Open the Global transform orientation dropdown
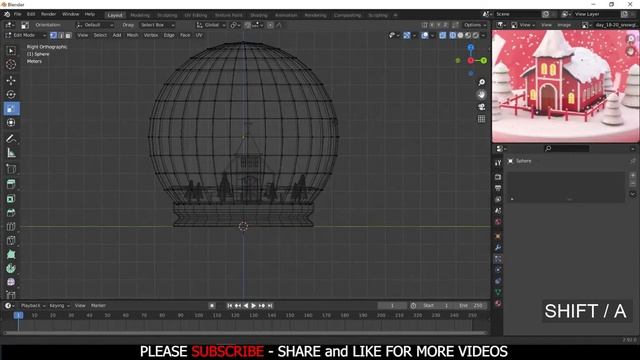This screenshot has width=640, height=360. [211, 25]
